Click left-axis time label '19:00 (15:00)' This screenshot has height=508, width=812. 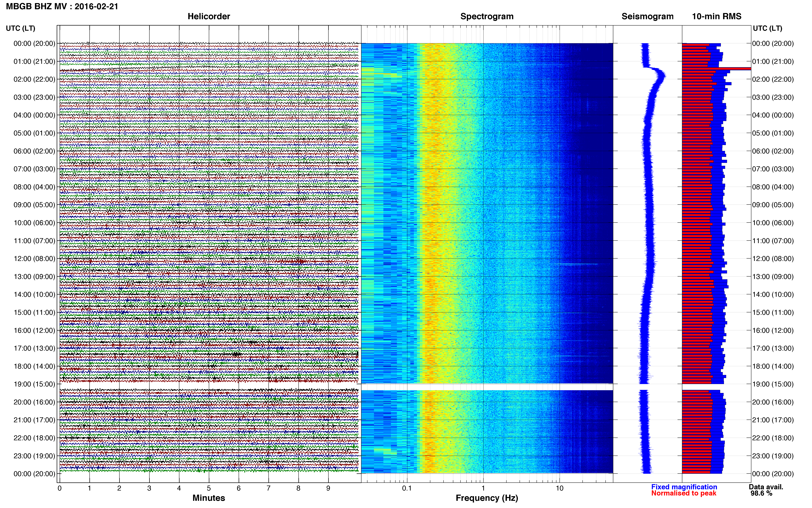click(x=34, y=384)
